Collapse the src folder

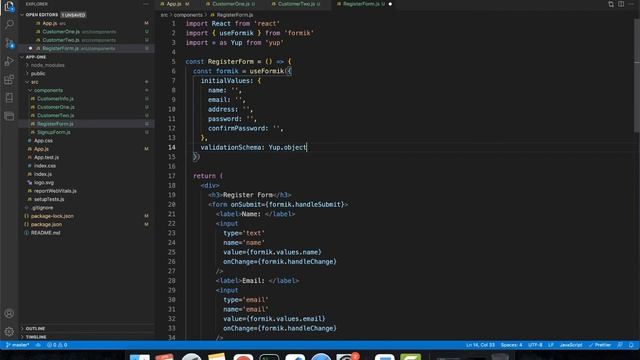click(35, 82)
